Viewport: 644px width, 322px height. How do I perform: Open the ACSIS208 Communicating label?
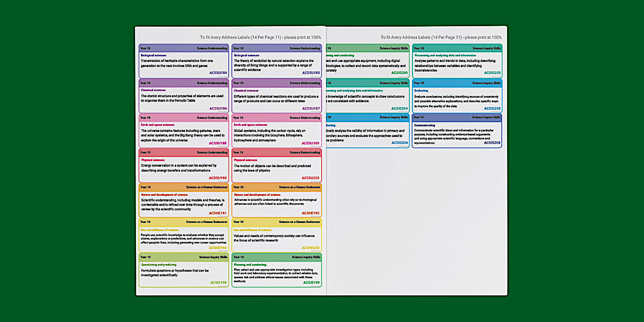(x=457, y=132)
